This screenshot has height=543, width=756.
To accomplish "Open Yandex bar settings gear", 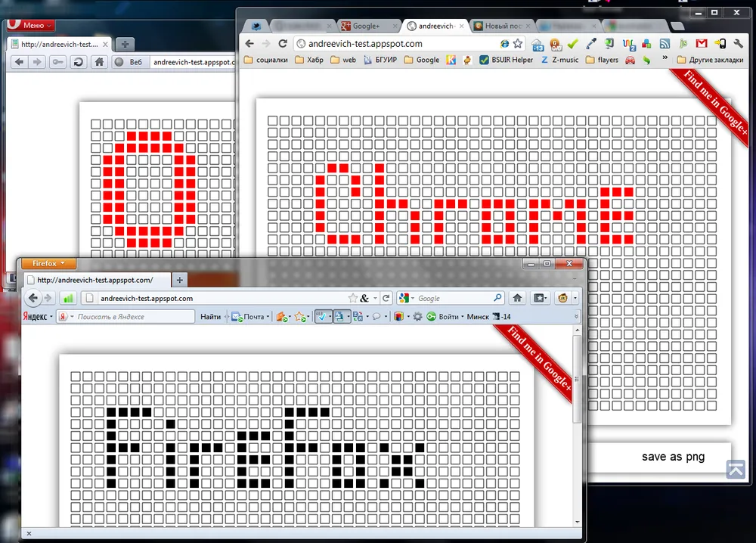I will click(x=417, y=317).
